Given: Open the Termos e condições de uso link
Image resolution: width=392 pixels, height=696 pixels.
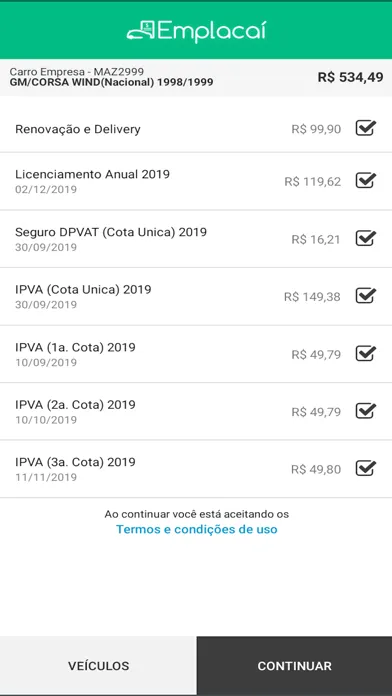Looking at the screenshot, I should (x=197, y=529).
